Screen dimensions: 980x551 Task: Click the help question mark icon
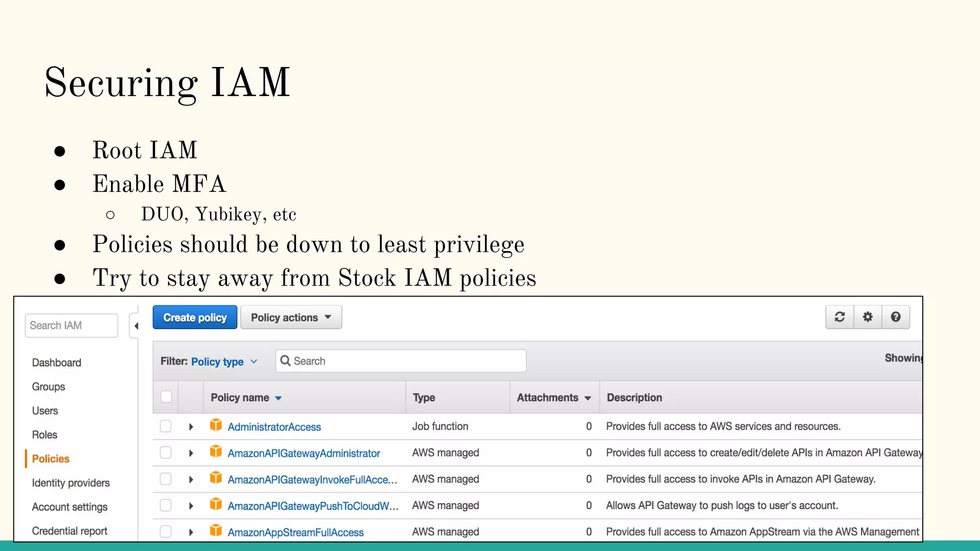[895, 317]
